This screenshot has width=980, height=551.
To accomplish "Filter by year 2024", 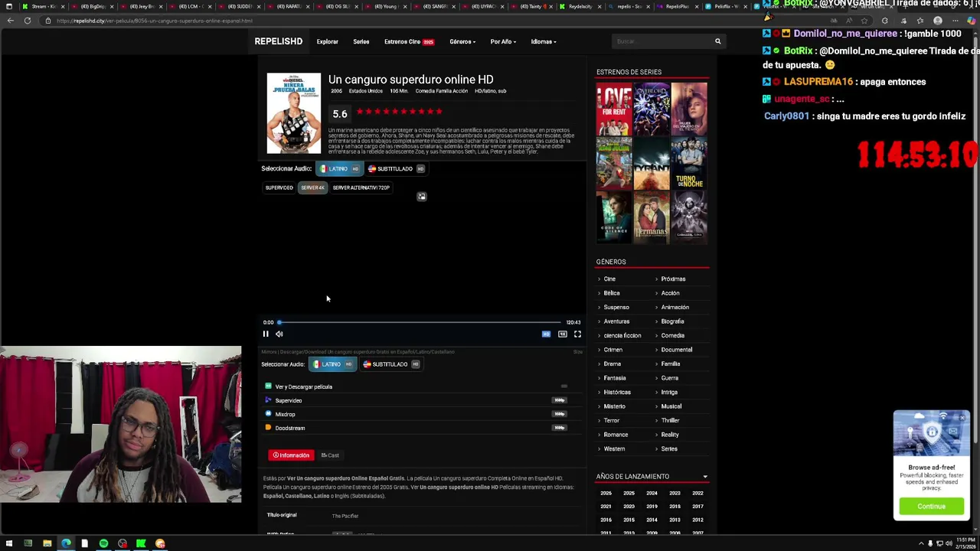I will [x=652, y=493].
